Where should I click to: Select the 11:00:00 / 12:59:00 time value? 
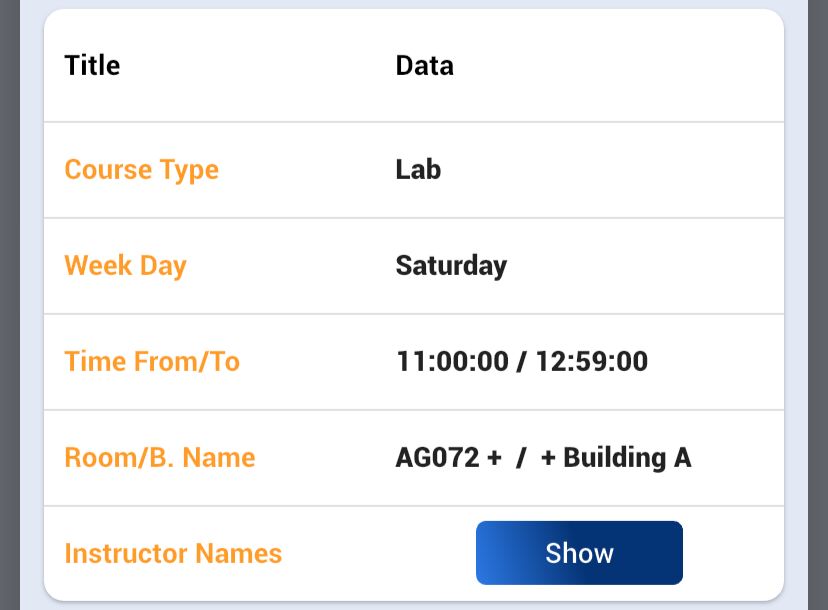click(x=521, y=361)
